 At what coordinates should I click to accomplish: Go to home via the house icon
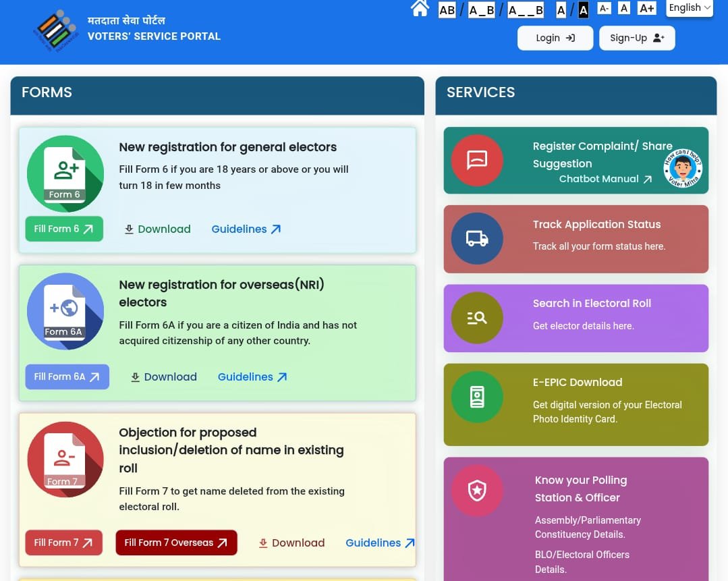point(420,9)
